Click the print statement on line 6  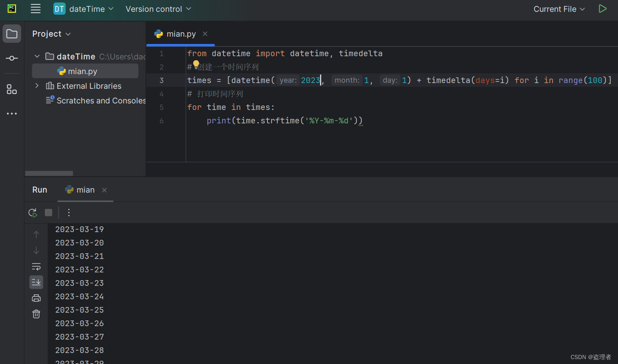pos(285,121)
